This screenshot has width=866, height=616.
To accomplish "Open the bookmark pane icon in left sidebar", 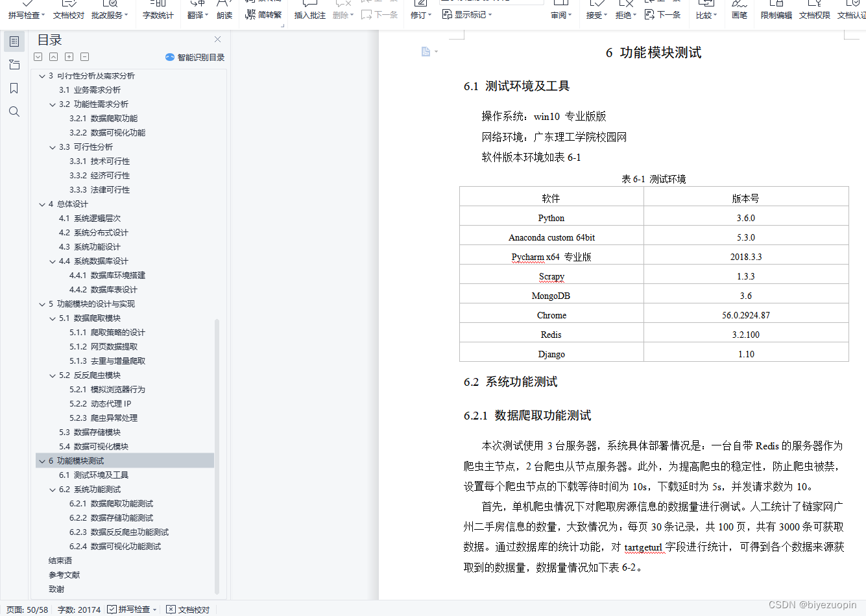I will point(14,88).
